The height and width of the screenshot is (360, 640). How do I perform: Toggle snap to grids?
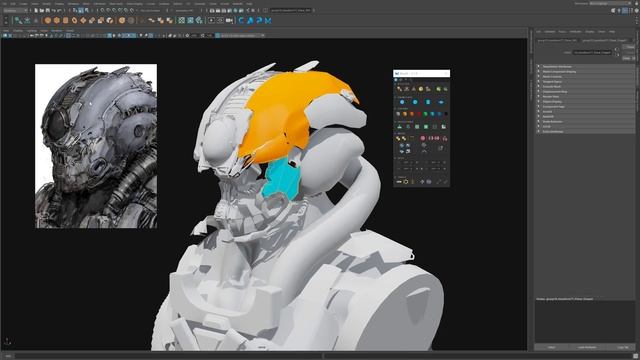click(102, 10)
